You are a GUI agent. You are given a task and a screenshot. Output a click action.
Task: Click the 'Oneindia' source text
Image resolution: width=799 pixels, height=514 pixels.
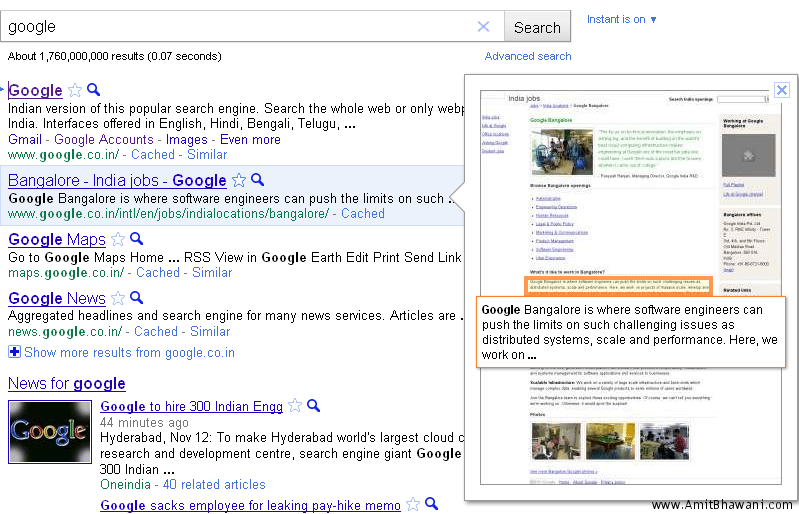(x=125, y=484)
